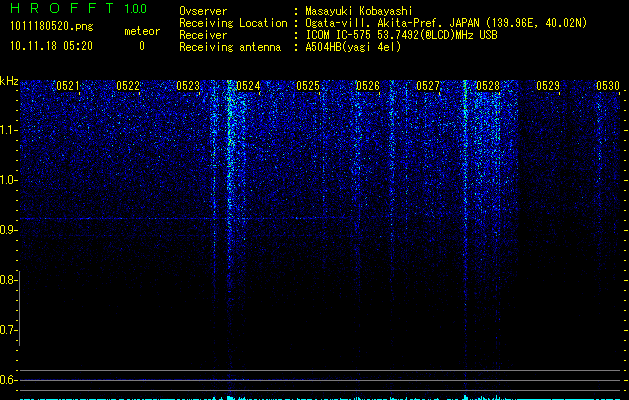Viewport: 629px width, 400px height.
Task: Click the 0521 time marker
Action: [68, 85]
